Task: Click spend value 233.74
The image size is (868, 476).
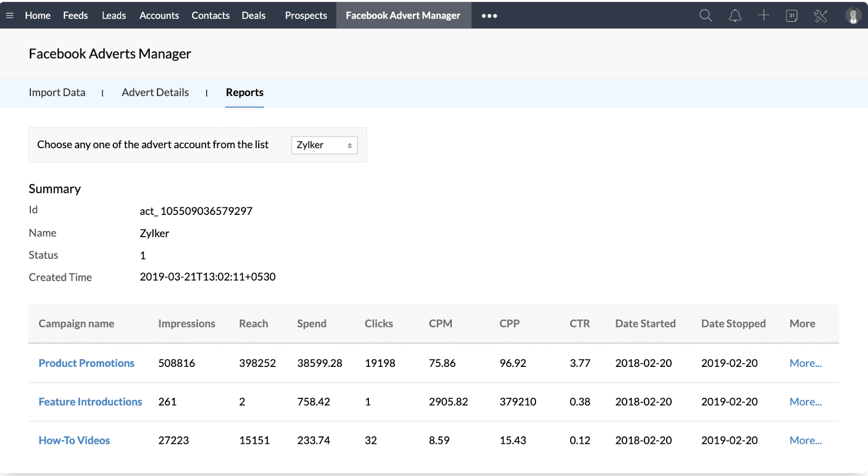Action: (x=314, y=440)
